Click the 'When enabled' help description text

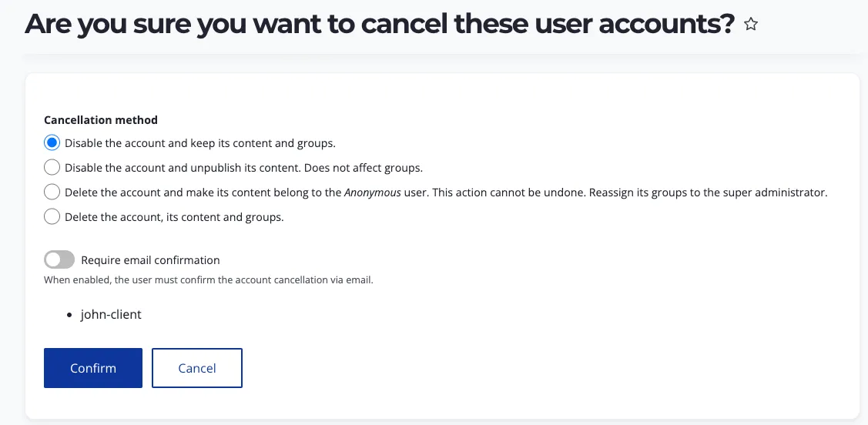tap(208, 280)
